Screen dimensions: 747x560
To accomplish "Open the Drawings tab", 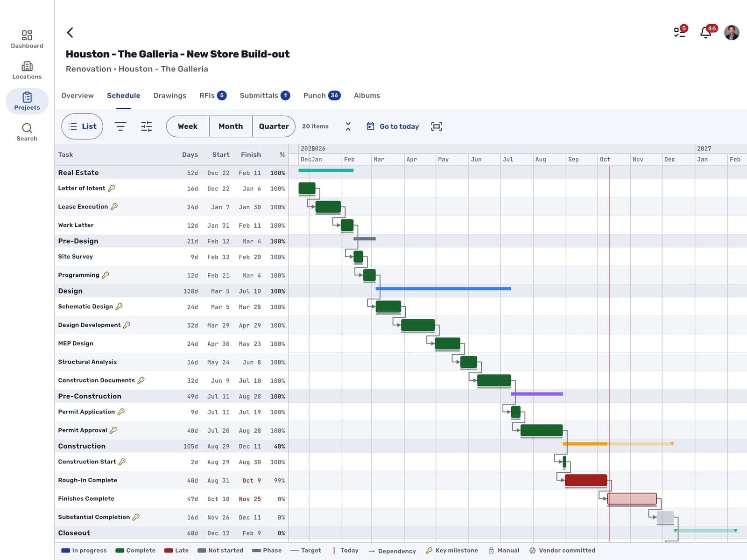I will [x=169, y=96].
